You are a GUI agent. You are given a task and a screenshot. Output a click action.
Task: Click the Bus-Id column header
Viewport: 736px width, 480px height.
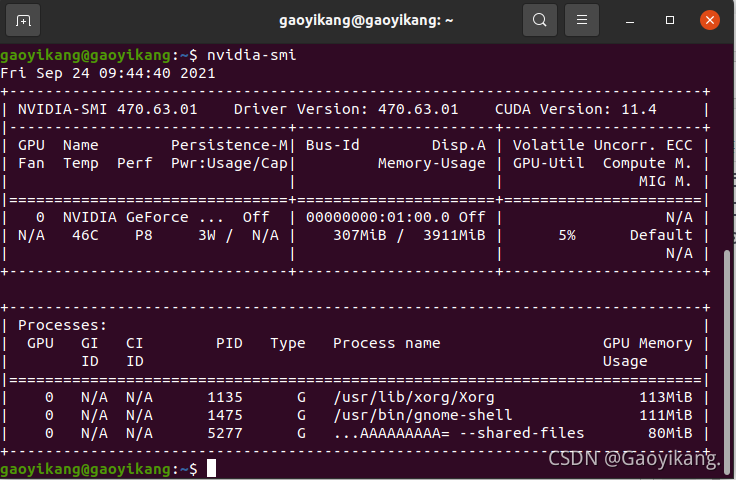tap(333, 145)
